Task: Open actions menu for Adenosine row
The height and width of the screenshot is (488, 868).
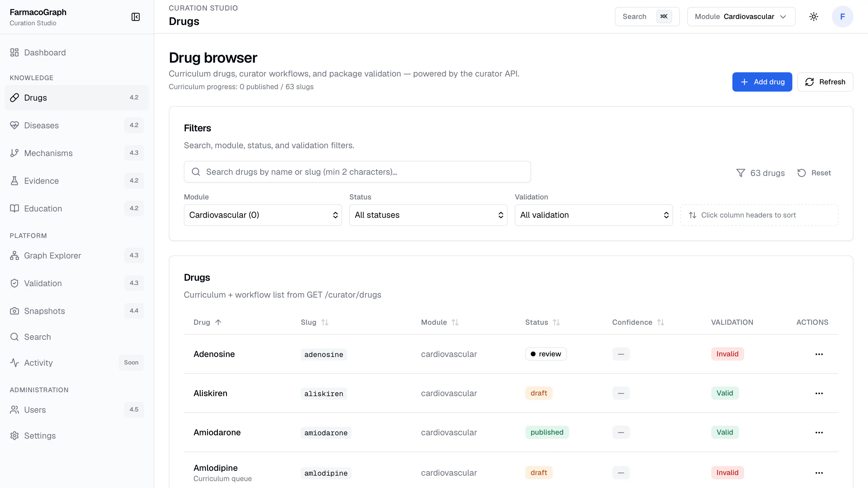Action: (x=819, y=354)
